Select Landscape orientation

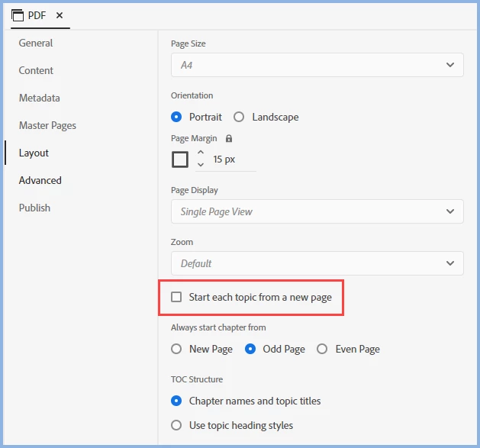pos(239,117)
